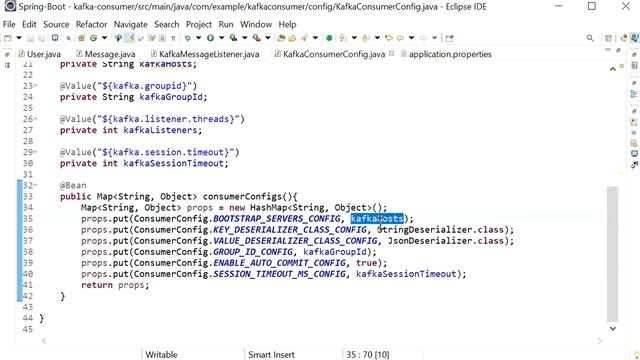Collapse the @Value fold on line 23
The height and width of the screenshot is (360, 640).
click(x=36, y=86)
